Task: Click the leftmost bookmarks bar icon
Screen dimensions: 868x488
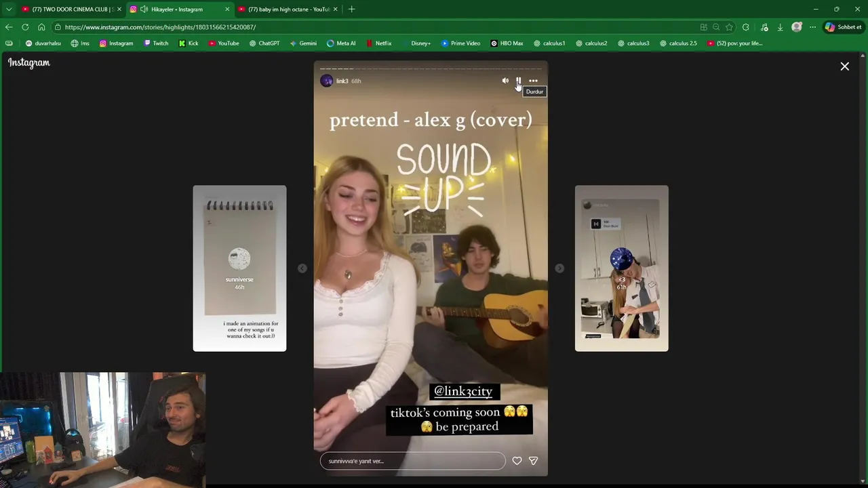Action: 9,43
